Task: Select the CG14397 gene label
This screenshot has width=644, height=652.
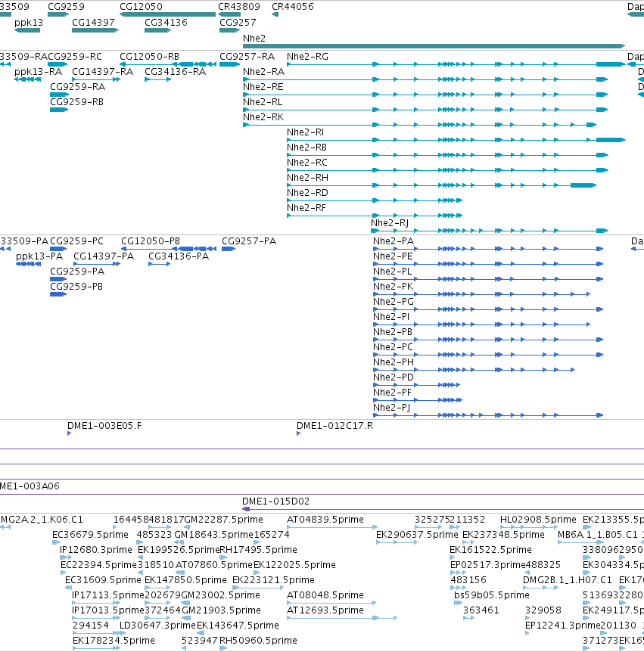Action: point(93,23)
